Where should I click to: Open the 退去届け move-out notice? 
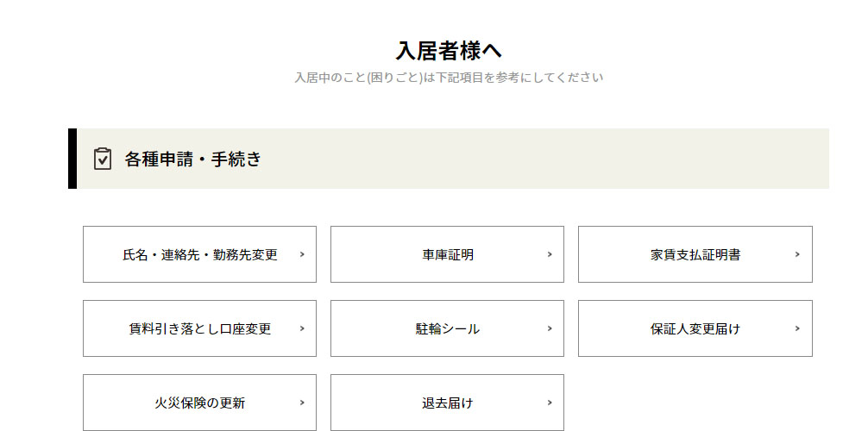click(447, 403)
